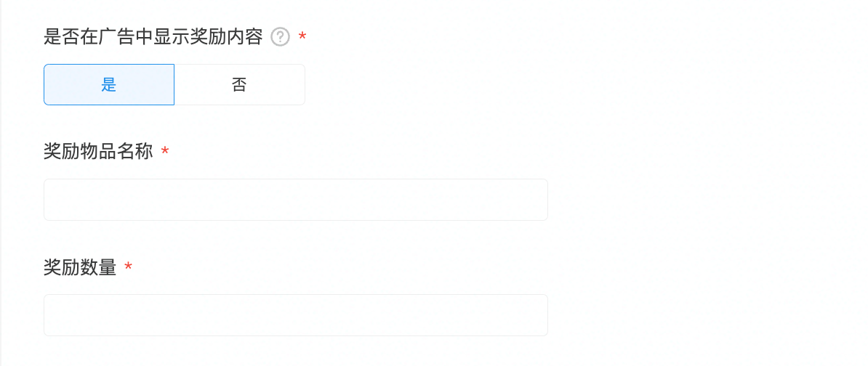Click the required asterisk after the help icon
Image resolution: width=868 pixels, height=366 pixels.
tap(302, 37)
